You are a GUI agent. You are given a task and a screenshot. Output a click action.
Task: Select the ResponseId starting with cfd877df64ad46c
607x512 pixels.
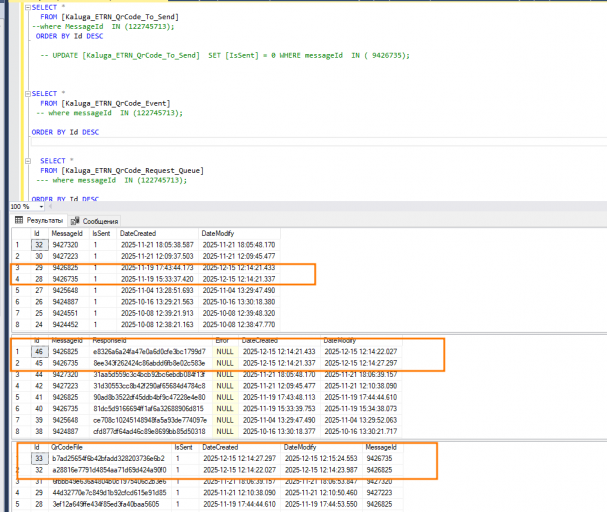(149, 431)
